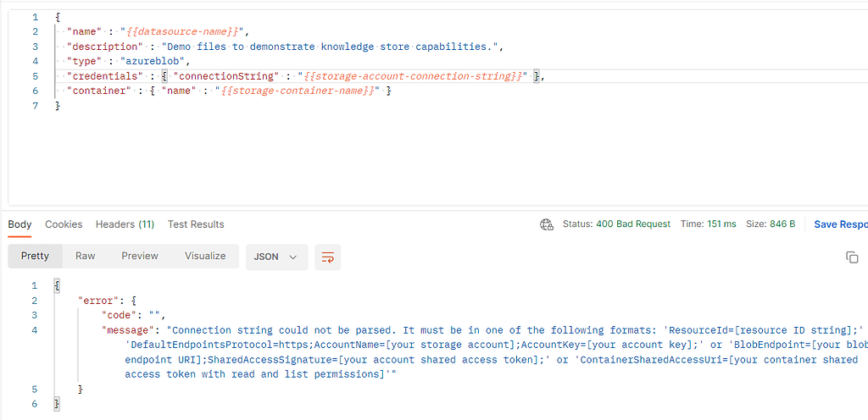Click the {{storage-container-name}} variable
Image resolution: width=868 pixels, height=420 pixels.
point(298,91)
